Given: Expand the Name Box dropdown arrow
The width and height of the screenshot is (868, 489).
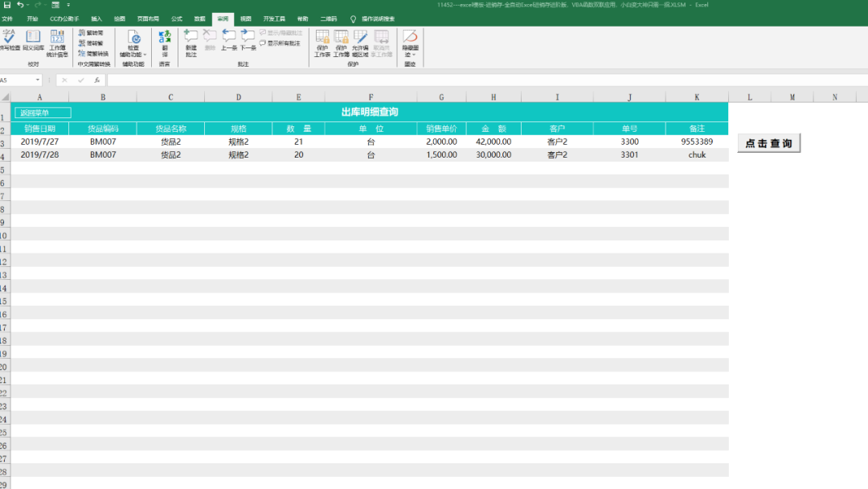Looking at the screenshot, I should click(x=38, y=80).
